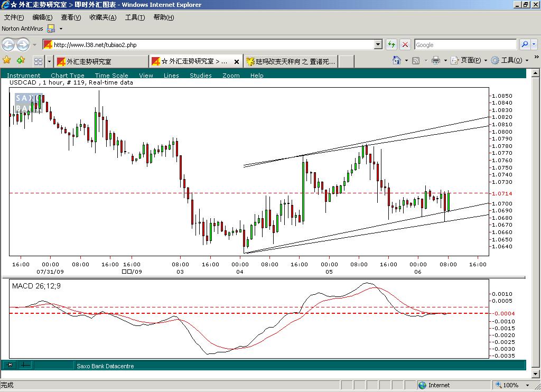The image size is (541, 392).
Task: Expand the Print options dropdown arrow
Action: point(445,61)
